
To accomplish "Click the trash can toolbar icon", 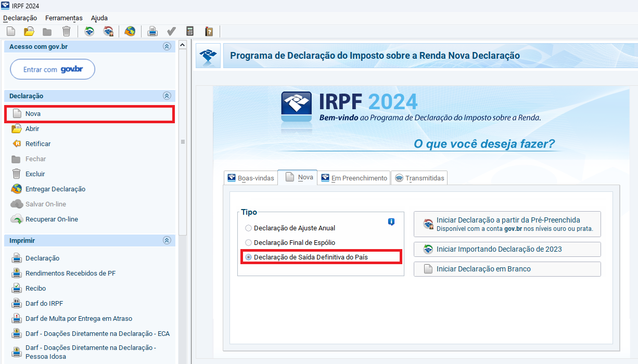I will (66, 31).
